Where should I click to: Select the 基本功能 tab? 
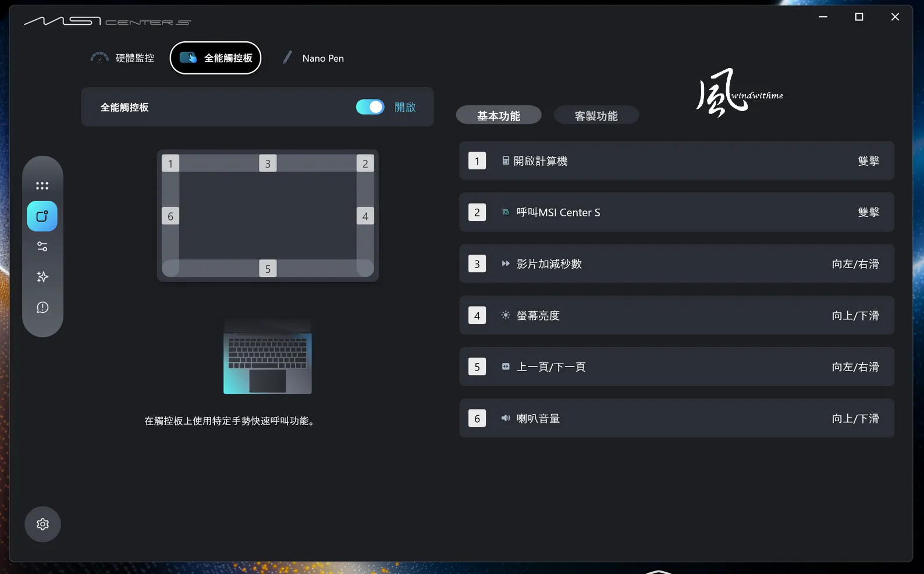point(499,116)
